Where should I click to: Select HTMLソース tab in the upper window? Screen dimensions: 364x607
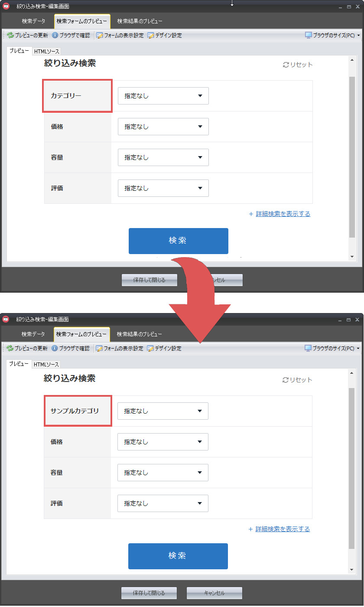(47, 51)
